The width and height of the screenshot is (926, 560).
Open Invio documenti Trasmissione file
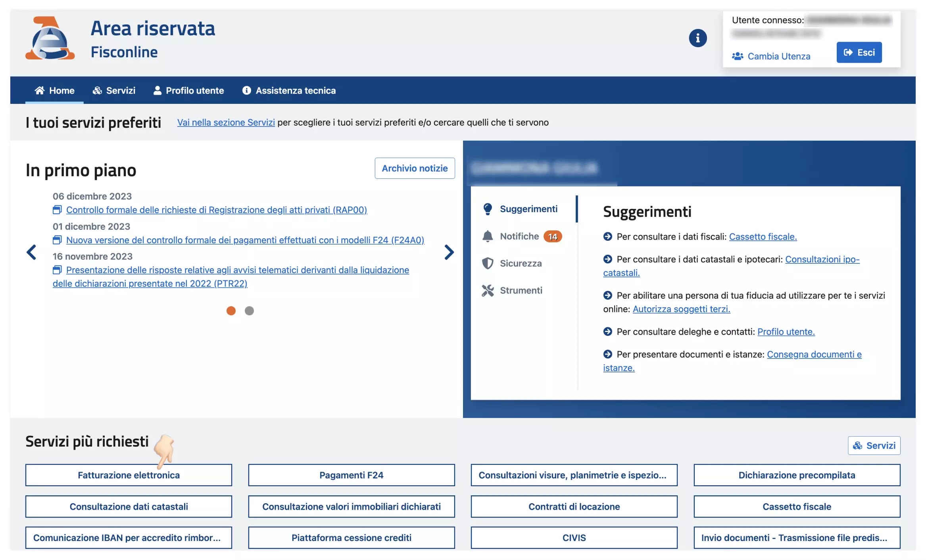click(797, 538)
